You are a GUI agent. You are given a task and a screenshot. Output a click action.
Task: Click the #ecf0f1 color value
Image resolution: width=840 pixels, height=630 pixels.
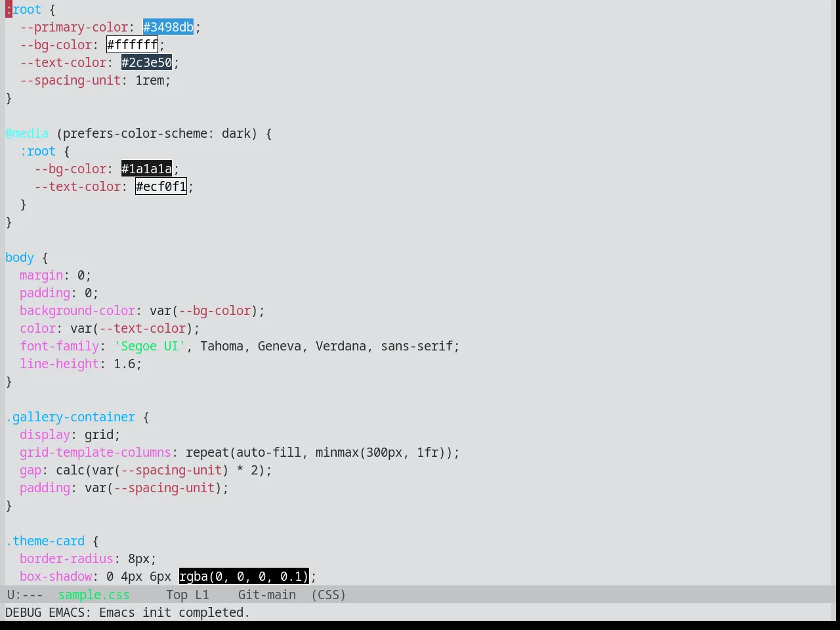coord(161,186)
